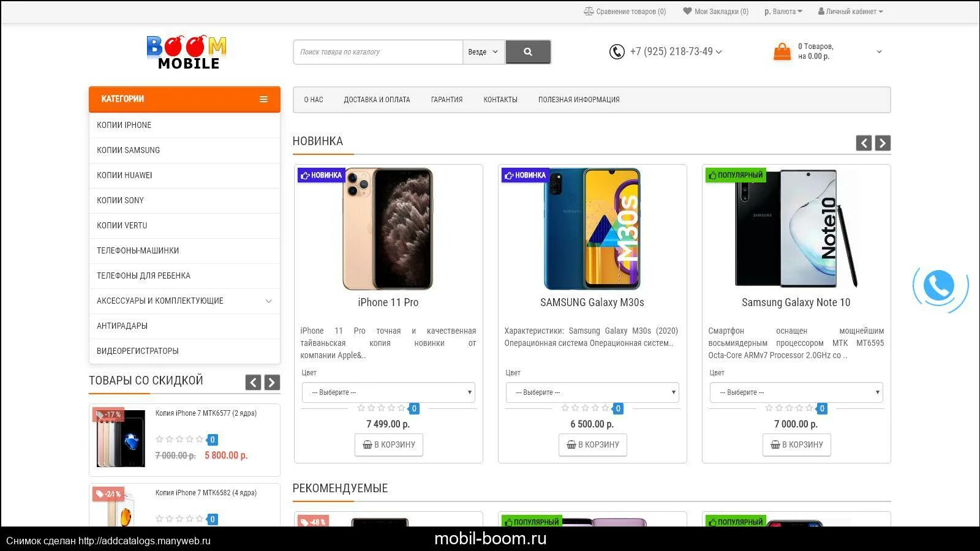Click the hamburger icon in Категории header
The height and width of the screenshot is (551, 980).
pyautogui.click(x=263, y=99)
